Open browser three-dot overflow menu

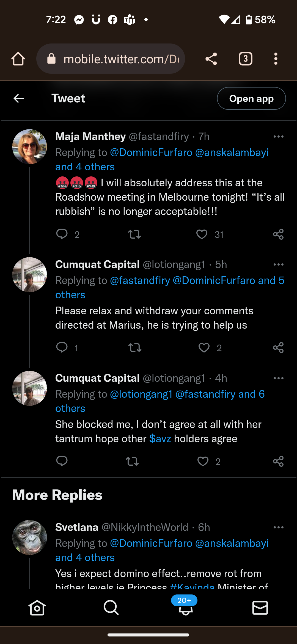(276, 59)
